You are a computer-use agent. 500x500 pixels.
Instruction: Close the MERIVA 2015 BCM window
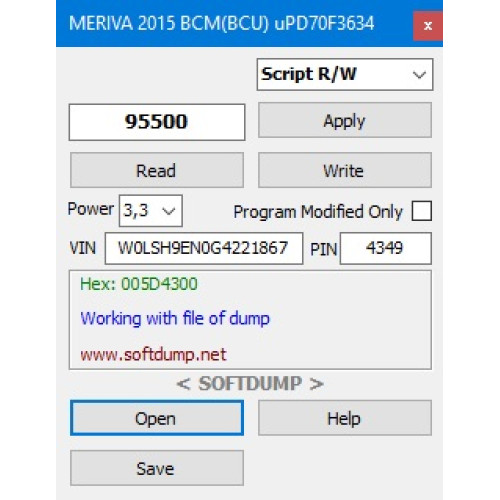[428, 26]
